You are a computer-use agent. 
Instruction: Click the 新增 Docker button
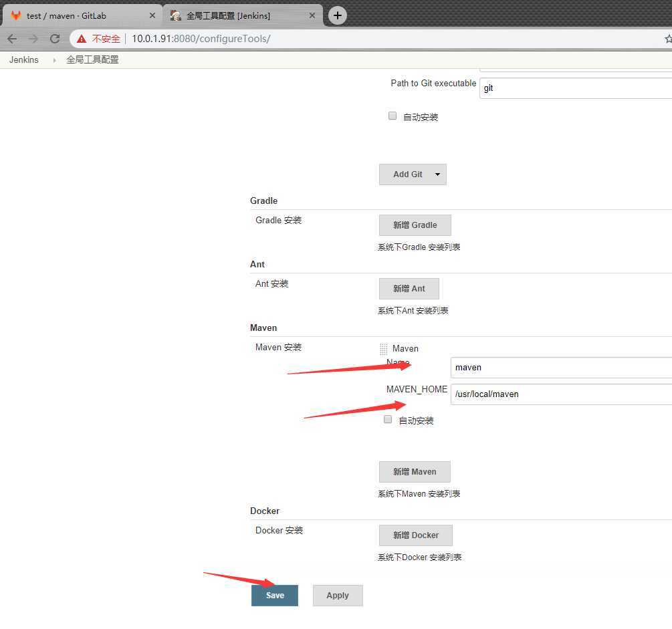[x=416, y=535]
